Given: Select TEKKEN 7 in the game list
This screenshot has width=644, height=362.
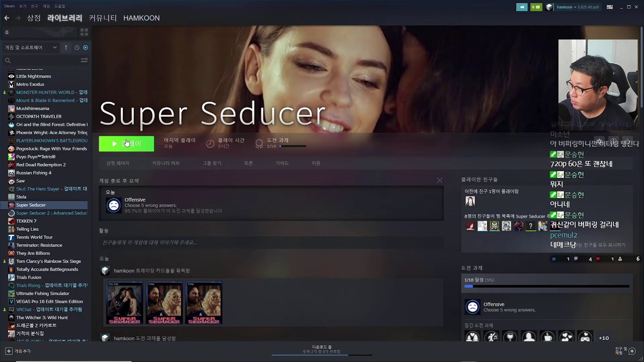Looking at the screenshot, I should (x=26, y=221).
